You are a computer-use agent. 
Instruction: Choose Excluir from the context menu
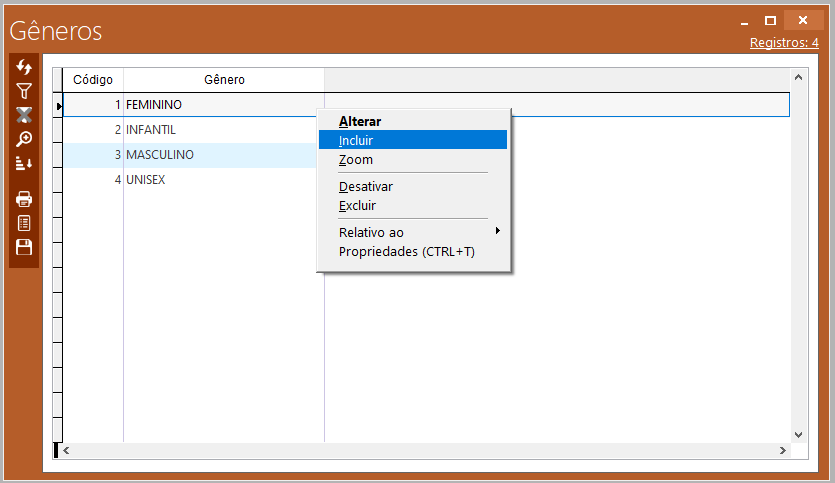point(357,206)
